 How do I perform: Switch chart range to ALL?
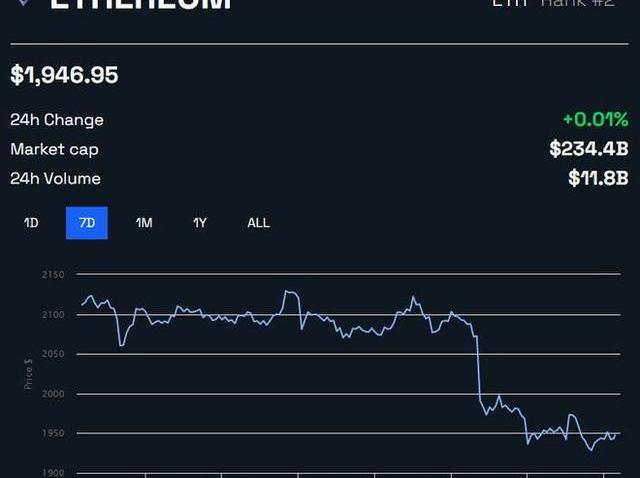(258, 223)
